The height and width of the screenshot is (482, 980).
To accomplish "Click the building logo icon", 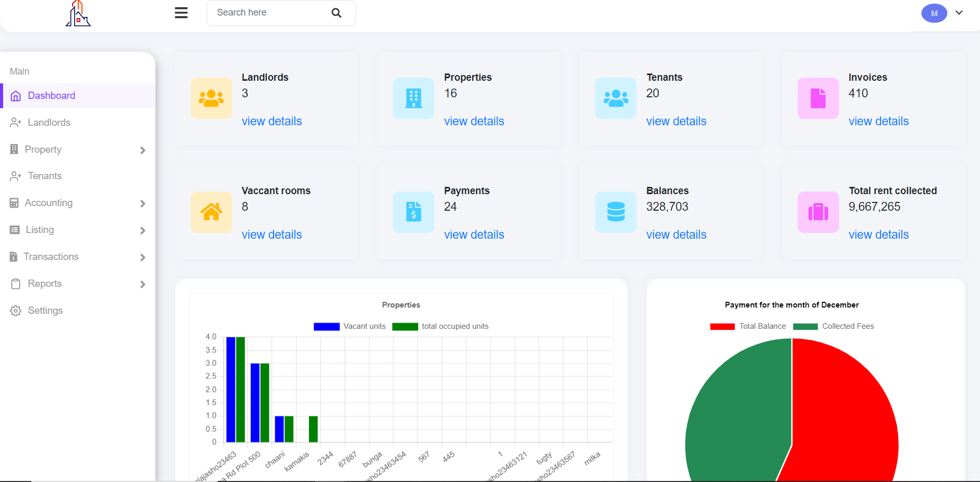I will (78, 13).
